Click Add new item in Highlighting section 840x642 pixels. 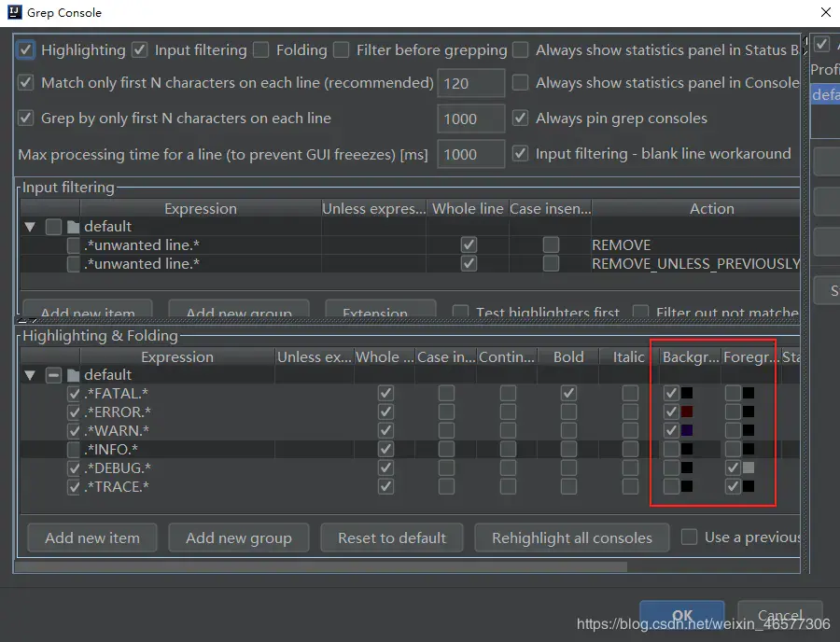point(92,537)
